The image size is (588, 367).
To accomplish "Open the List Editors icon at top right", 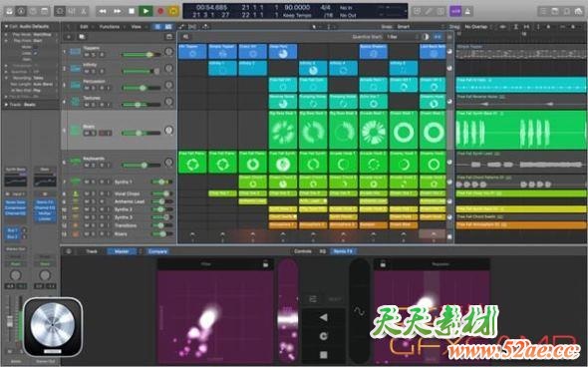I will [543, 11].
